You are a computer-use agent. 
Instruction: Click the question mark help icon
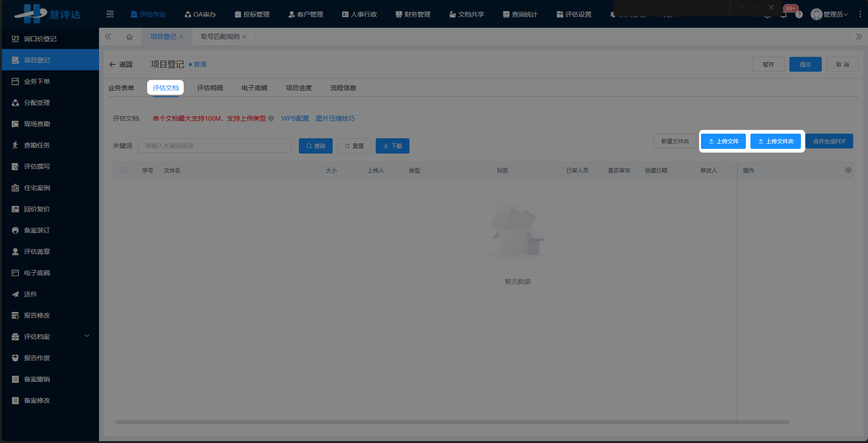pyautogui.click(x=800, y=14)
